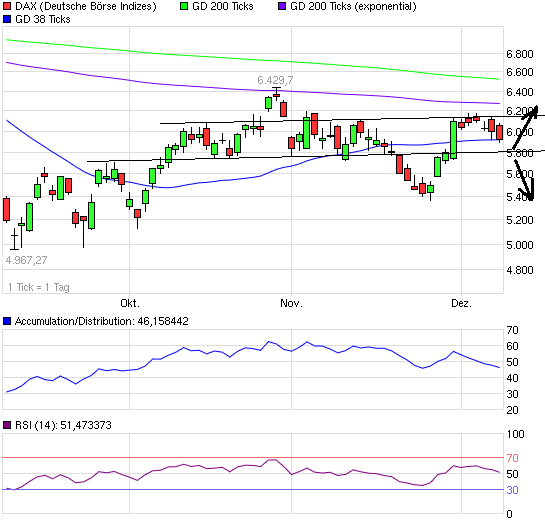Select the GD 38 Ticks legend label

coord(43,19)
